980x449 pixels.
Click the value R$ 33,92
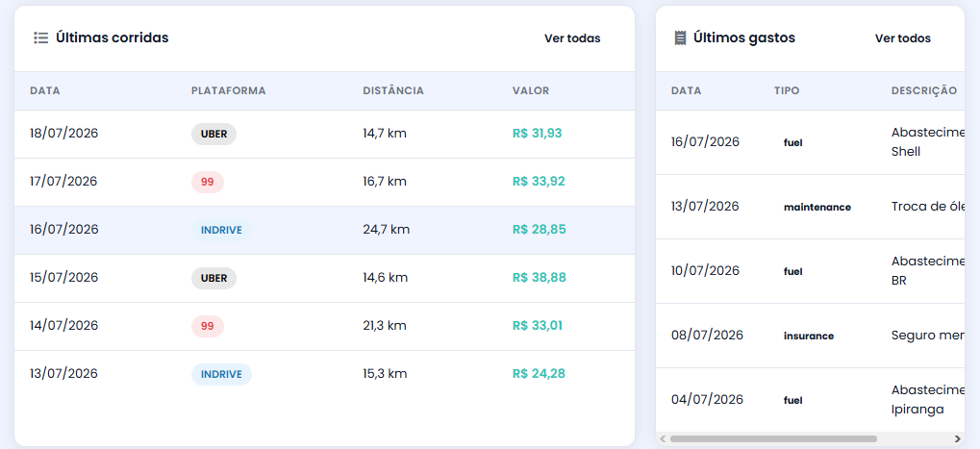pos(539,181)
